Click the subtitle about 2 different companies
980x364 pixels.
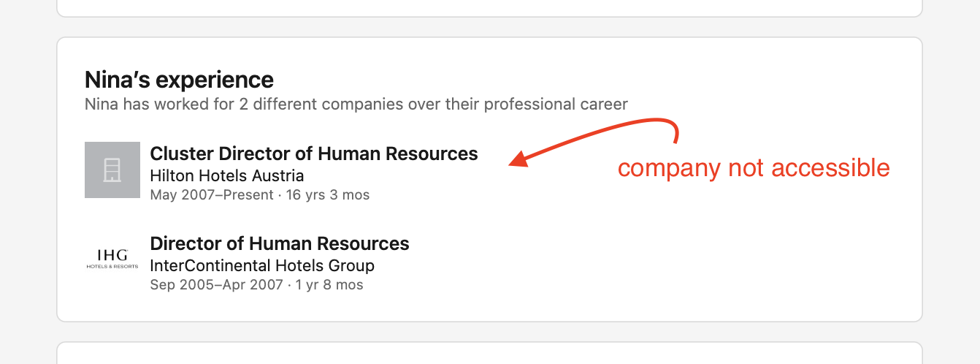356,104
